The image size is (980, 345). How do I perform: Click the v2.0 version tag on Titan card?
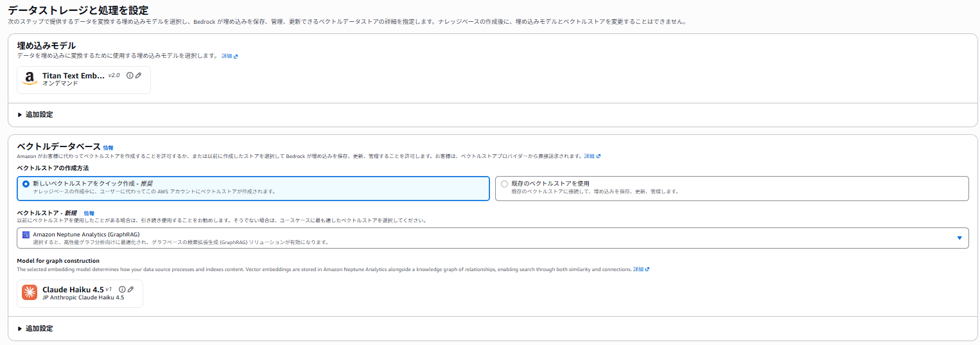(114, 75)
